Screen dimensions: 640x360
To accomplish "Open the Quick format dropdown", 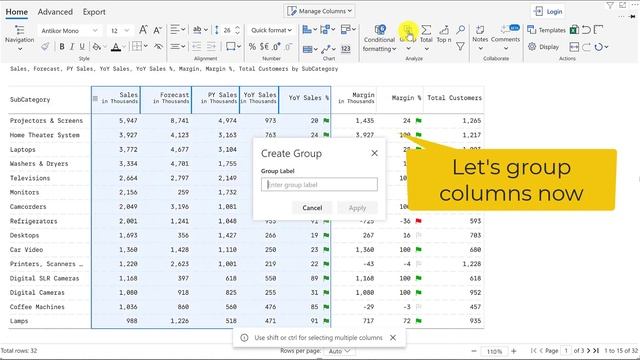I will 271,30.
